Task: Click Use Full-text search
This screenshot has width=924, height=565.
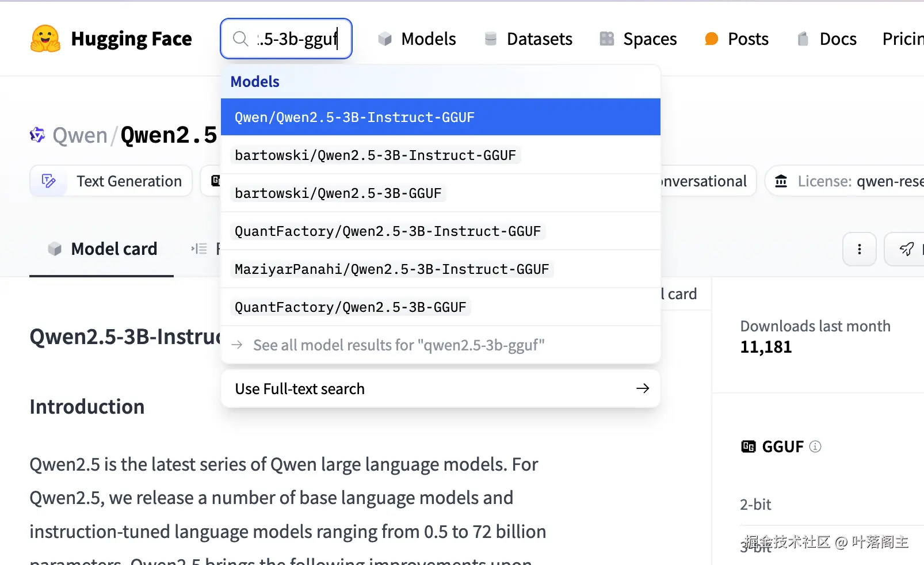Action: [299, 388]
